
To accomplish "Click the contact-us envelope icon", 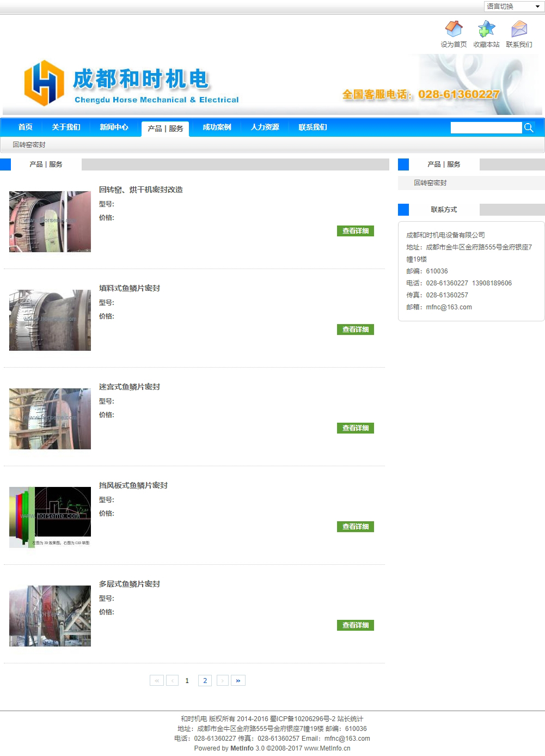I will (x=519, y=29).
